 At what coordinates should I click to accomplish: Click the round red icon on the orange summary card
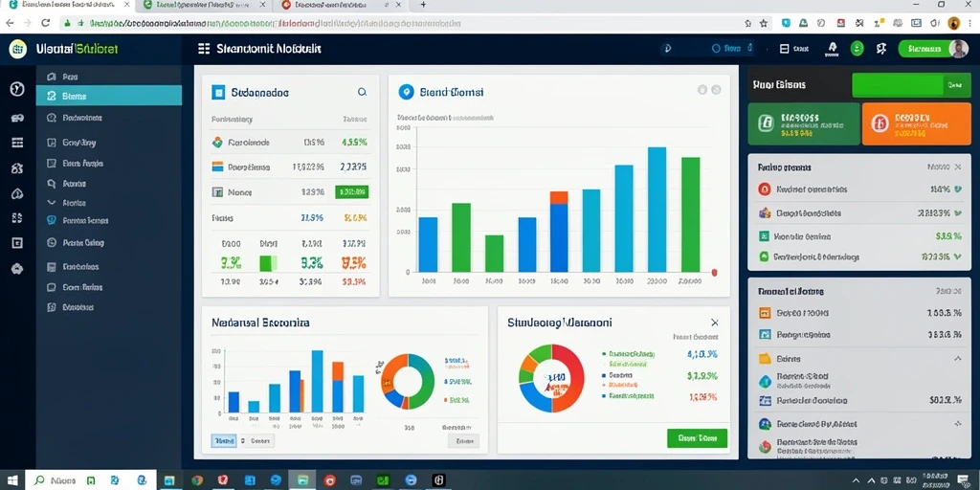880,123
